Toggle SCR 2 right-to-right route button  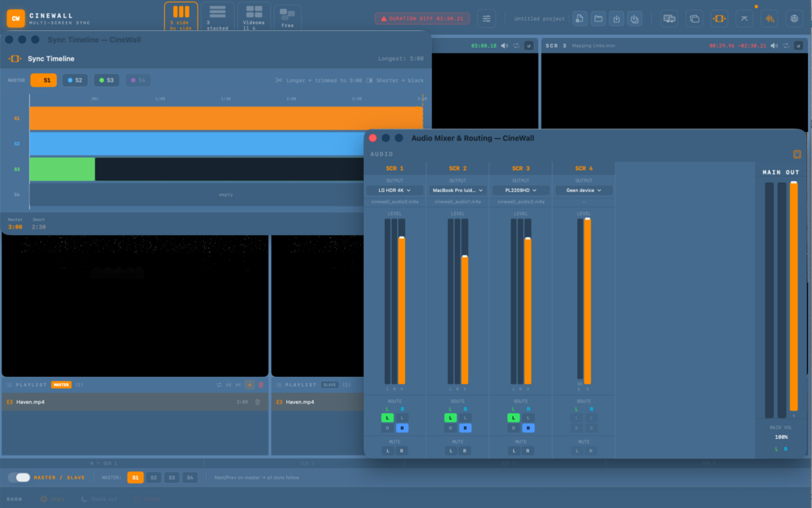[x=465, y=428]
